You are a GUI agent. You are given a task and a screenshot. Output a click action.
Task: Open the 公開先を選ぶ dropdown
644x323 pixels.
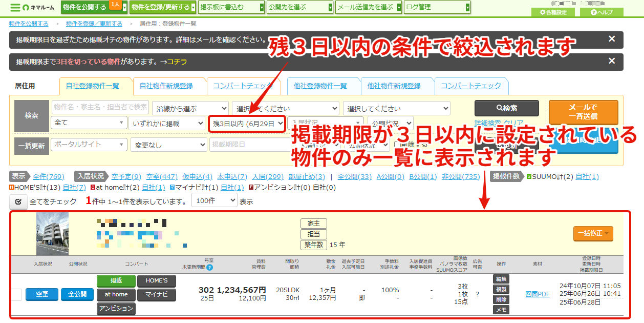pyautogui.click(x=300, y=7)
